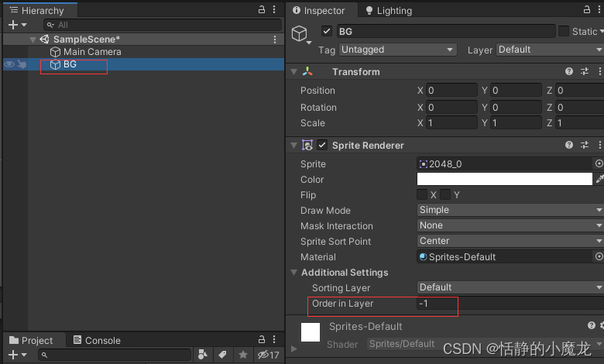
Task: Click the Scale Y value field
Action: pyautogui.click(x=516, y=123)
